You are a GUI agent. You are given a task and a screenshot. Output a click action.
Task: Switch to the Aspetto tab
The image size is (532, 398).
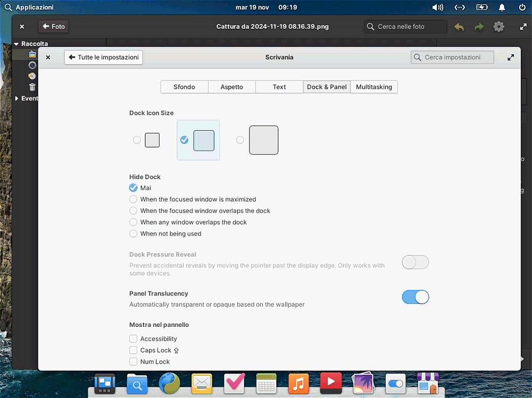coord(232,87)
